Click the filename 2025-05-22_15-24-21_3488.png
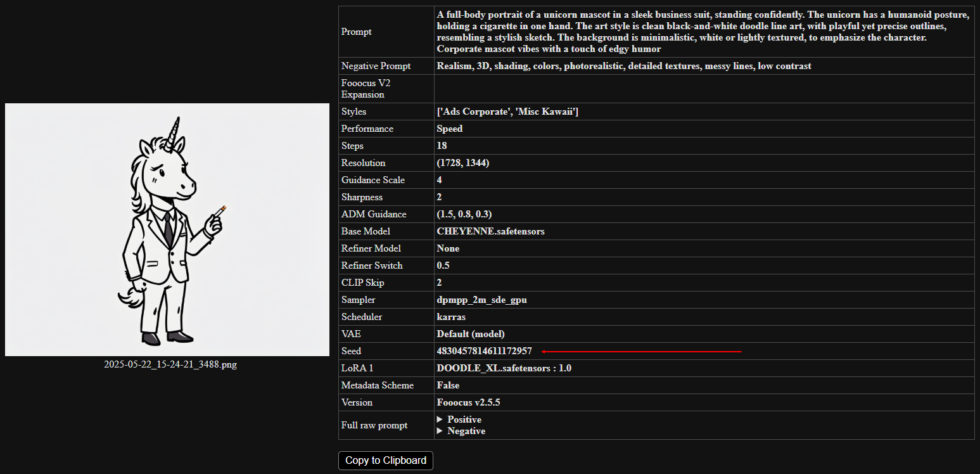This screenshot has height=474, width=980. coord(170,364)
